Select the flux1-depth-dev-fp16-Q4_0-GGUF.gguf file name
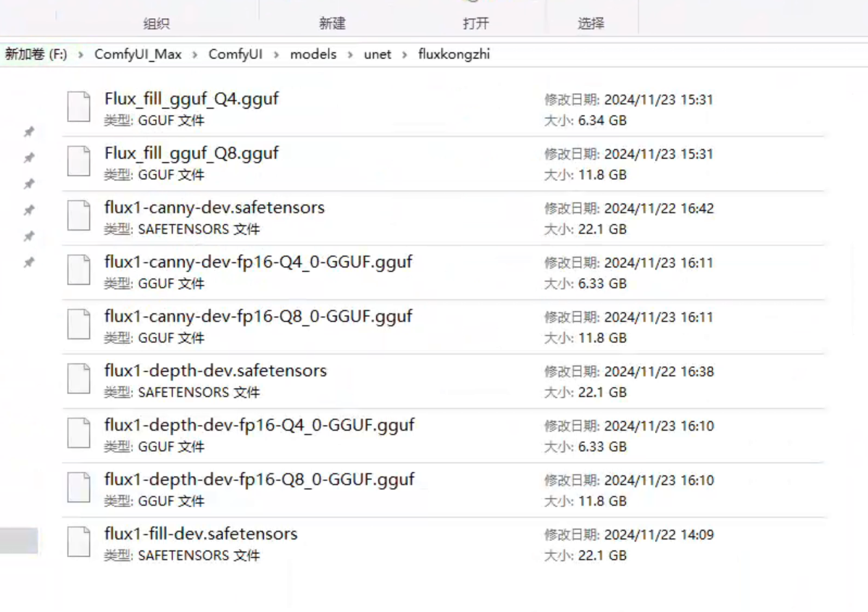The image size is (868, 612). [x=259, y=425]
